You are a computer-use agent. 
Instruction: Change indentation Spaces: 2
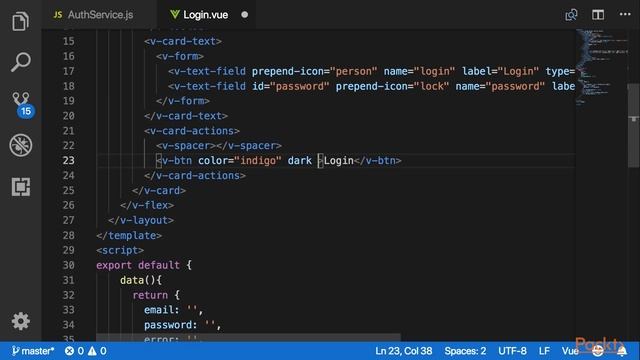pyautogui.click(x=465, y=351)
